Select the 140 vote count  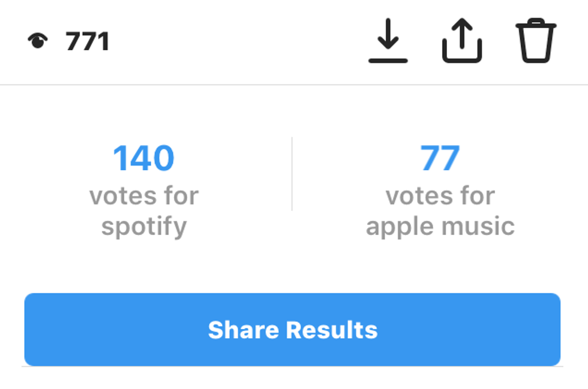tap(143, 158)
